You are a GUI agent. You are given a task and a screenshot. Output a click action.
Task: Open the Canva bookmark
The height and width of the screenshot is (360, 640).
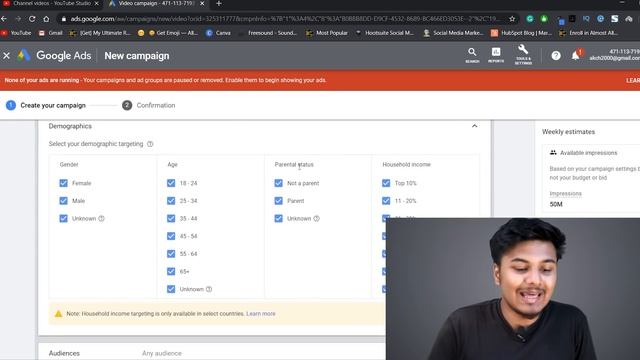(218, 33)
